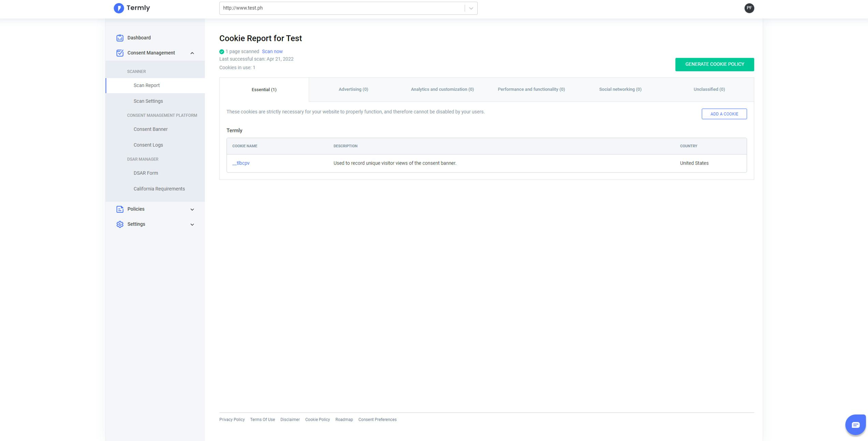The image size is (868, 441).
Task: Open the __tlbcpv cookie details
Action: click(x=241, y=163)
